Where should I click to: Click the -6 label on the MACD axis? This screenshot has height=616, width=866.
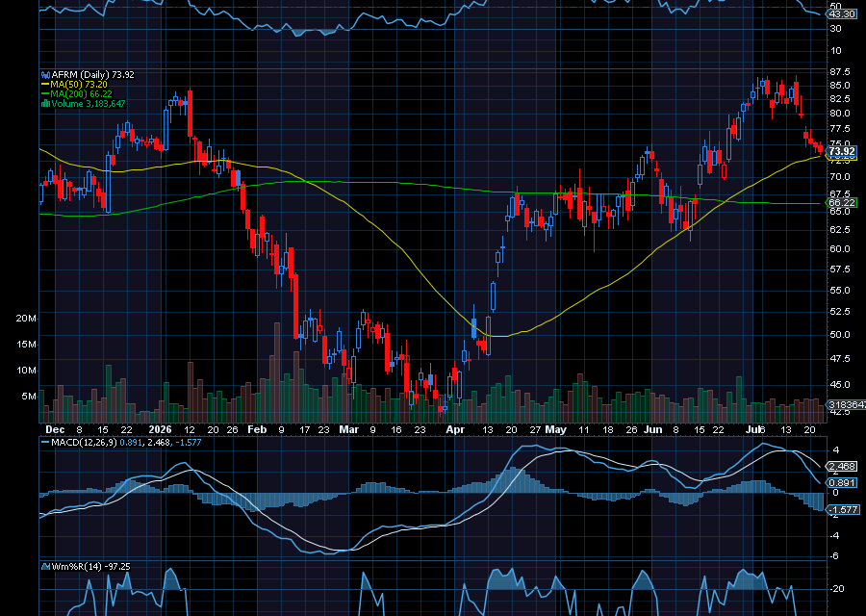[x=834, y=556]
